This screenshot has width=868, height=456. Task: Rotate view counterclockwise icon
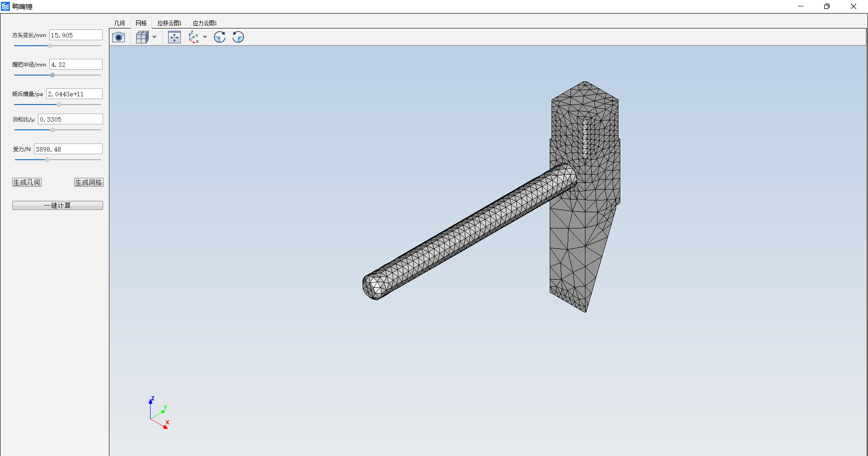coord(238,37)
